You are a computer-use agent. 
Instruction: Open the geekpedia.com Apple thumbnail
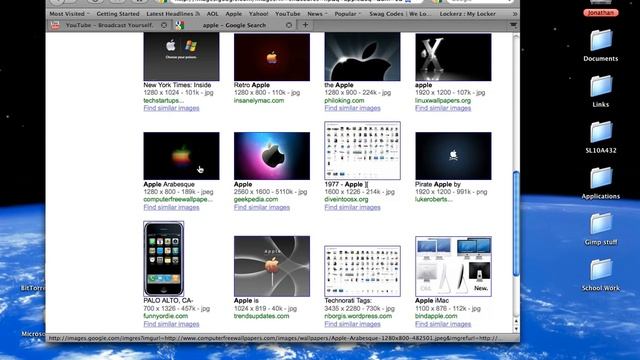[272, 156]
